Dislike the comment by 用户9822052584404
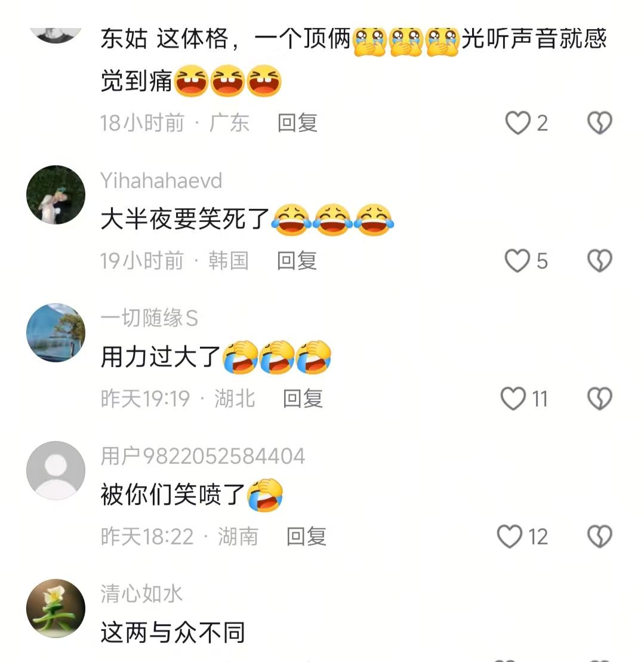644x662 pixels. tap(600, 537)
